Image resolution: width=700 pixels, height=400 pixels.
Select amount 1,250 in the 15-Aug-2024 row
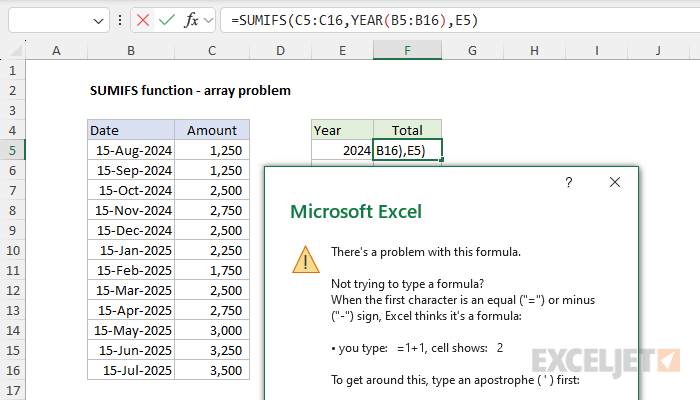pyautogui.click(x=212, y=150)
